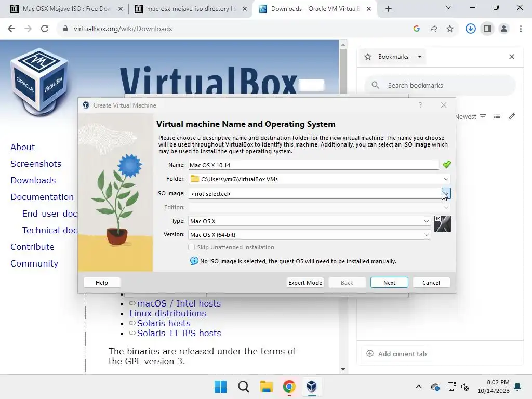
Task: Click the Solaris 11 IPS hosts link
Action: (x=179, y=333)
